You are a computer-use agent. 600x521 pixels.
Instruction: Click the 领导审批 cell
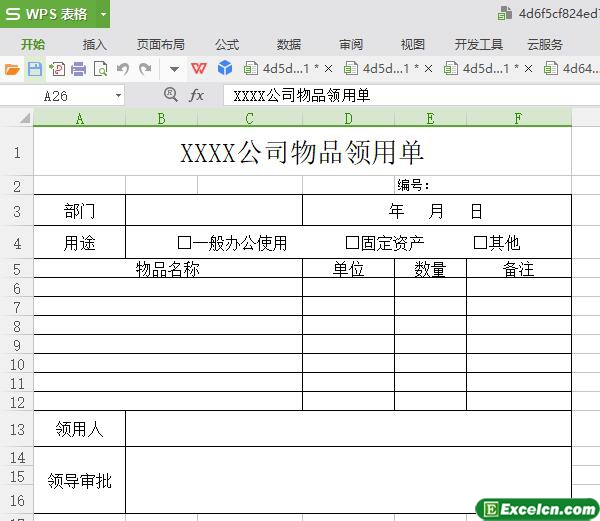(x=80, y=480)
